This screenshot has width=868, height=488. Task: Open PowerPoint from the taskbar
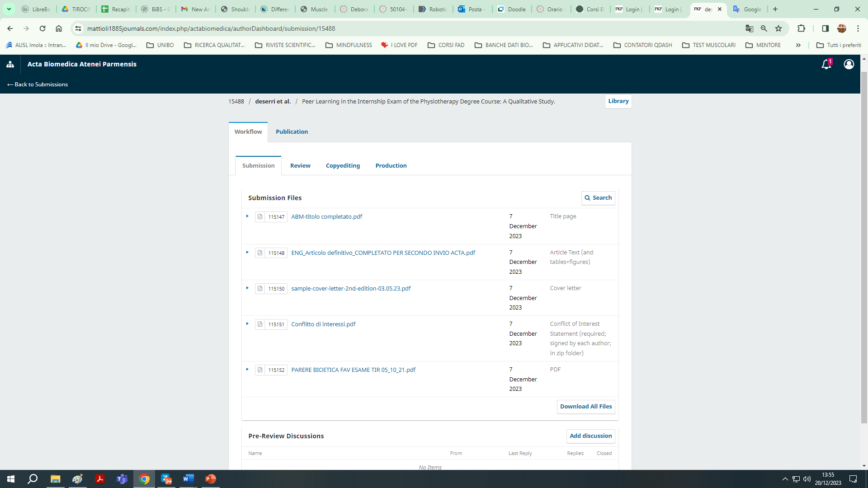211,479
